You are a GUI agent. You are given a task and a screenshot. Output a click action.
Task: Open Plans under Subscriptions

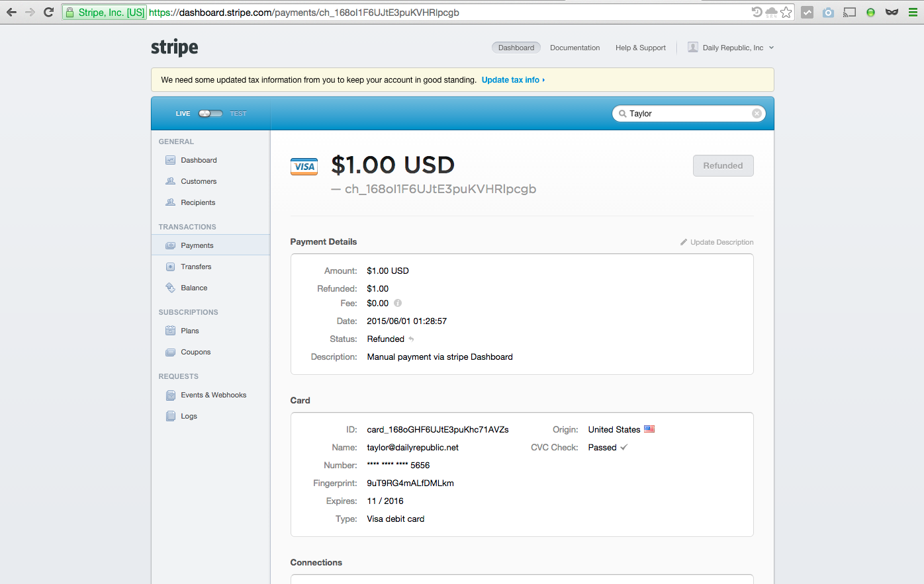189,331
